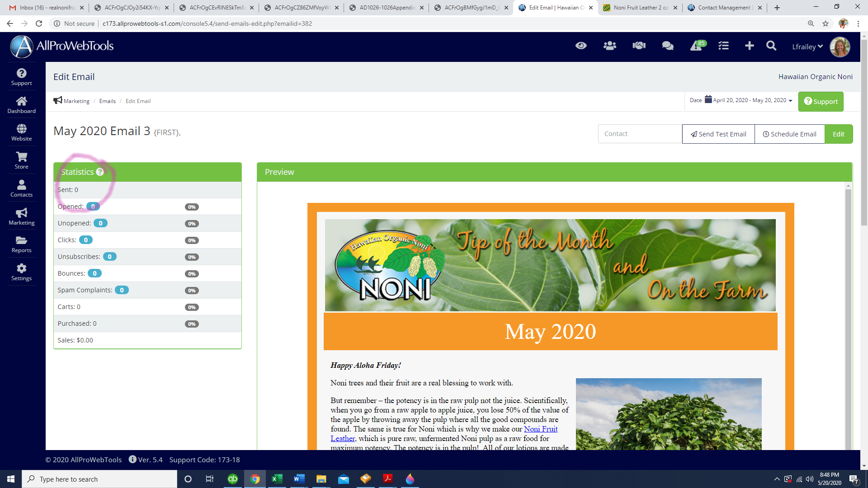
Task: Open Website in left sidebar
Action: (x=22, y=133)
